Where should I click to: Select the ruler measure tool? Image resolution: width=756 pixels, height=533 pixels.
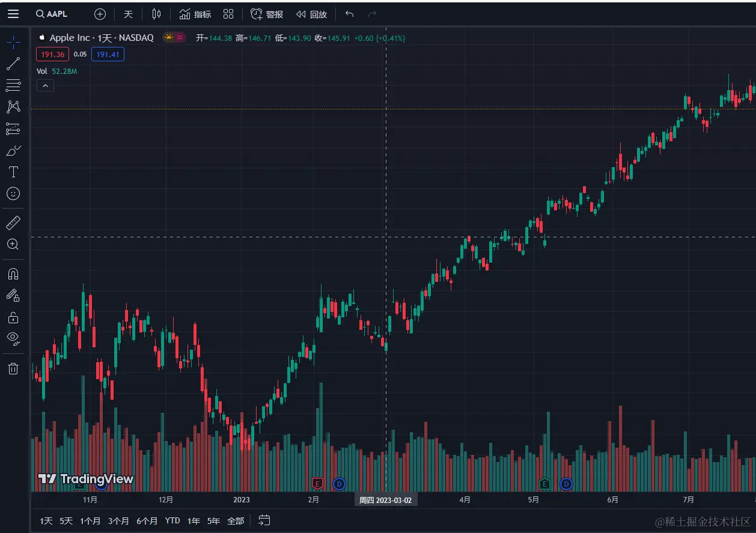[13, 223]
